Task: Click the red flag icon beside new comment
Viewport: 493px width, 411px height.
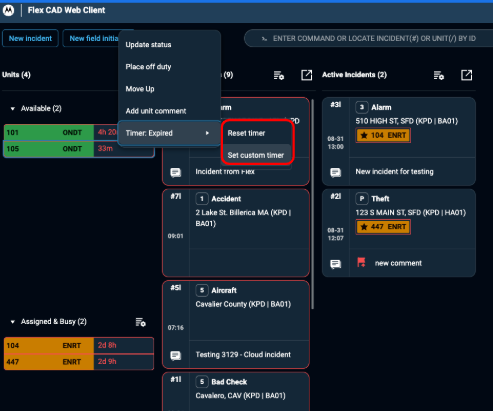Action: 361,263
